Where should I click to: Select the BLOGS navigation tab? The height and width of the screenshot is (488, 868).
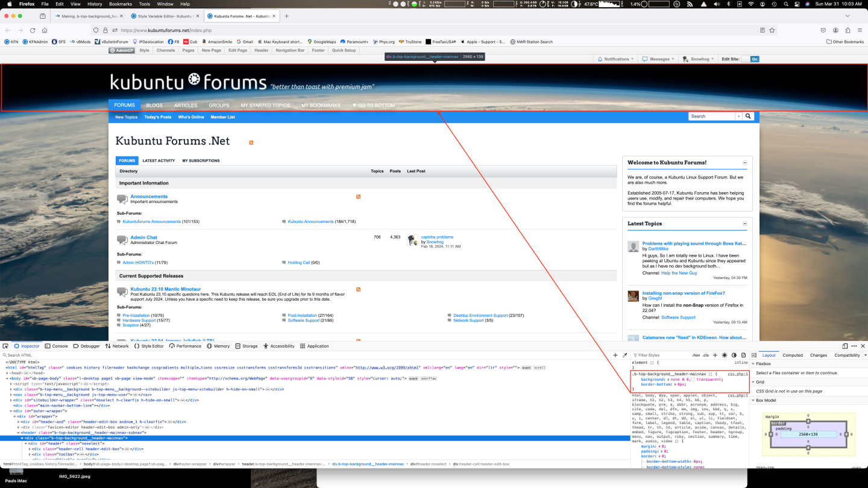coord(154,105)
